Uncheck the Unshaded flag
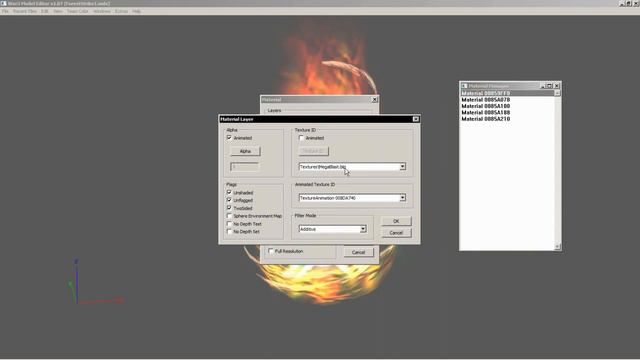This screenshot has height=360, width=640. click(x=229, y=192)
